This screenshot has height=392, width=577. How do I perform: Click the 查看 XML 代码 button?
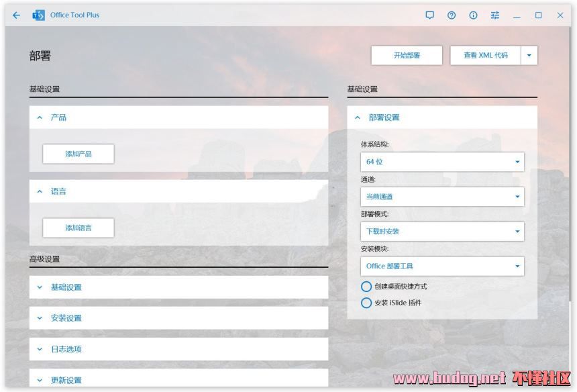point(485,56)
